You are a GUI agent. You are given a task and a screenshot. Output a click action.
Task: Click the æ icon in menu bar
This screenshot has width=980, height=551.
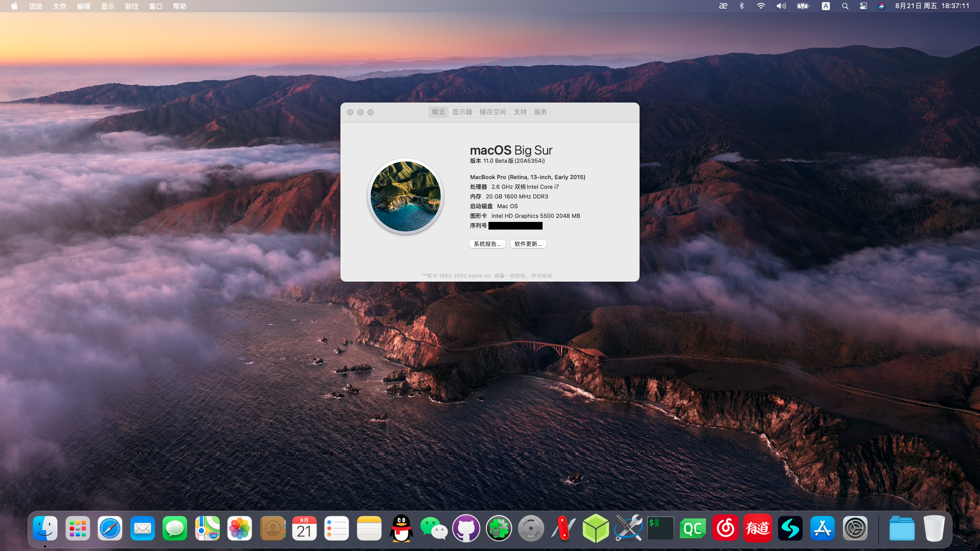(723, 6)
